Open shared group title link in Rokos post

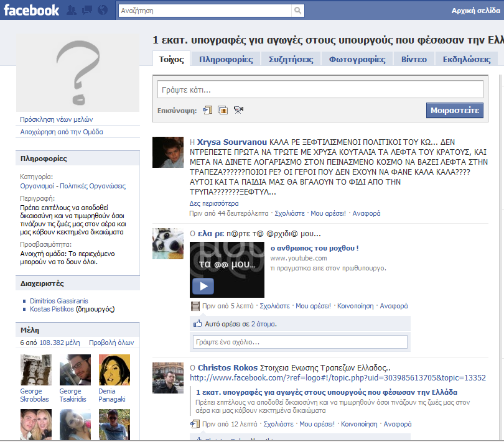pos(327,392)
